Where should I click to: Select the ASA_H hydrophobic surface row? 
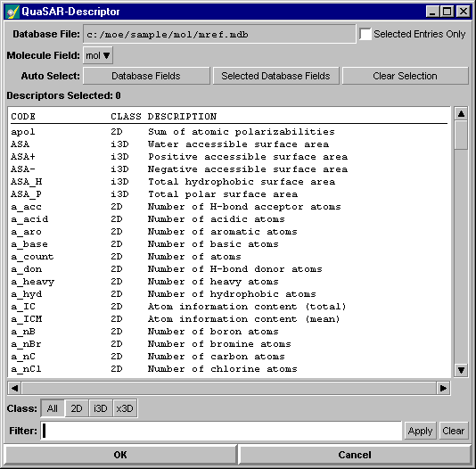tap(229, 182)
